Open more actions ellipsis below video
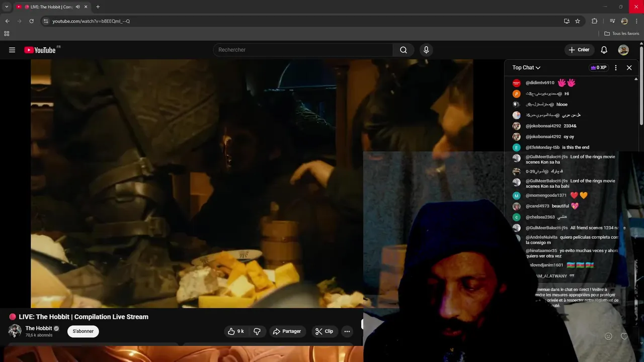The height and width of the screenshot is (362, 644). tap(347, 331)
